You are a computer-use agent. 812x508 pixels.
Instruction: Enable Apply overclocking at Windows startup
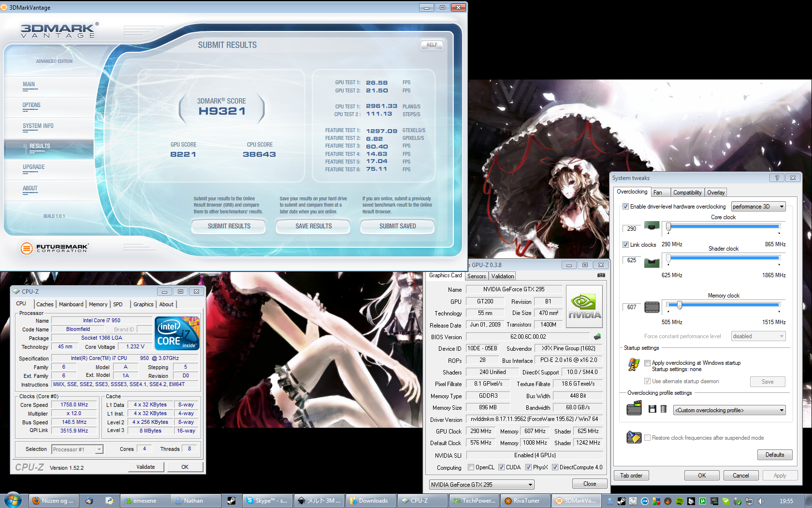click(647, 363)
